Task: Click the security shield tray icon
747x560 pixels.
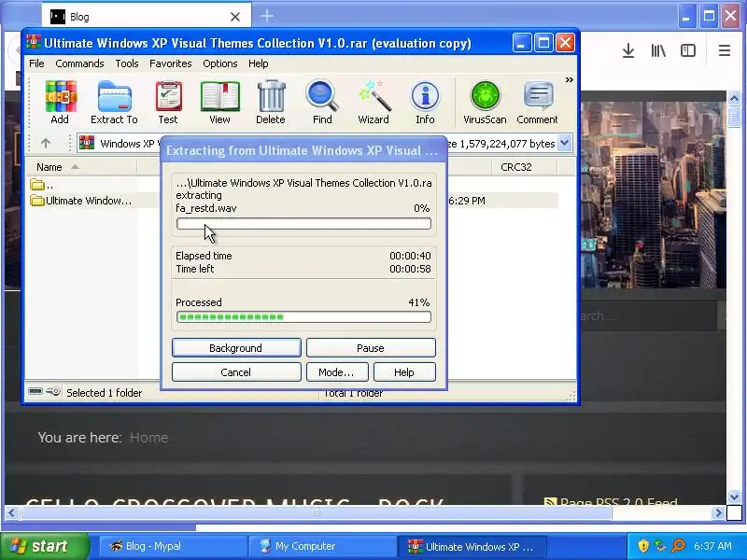Action: coord(643,546)
